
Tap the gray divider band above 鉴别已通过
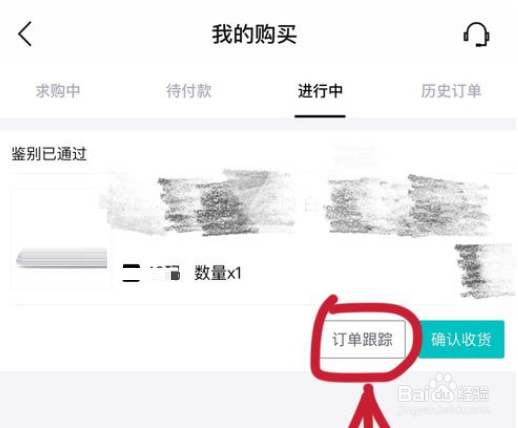coord(258,124)
